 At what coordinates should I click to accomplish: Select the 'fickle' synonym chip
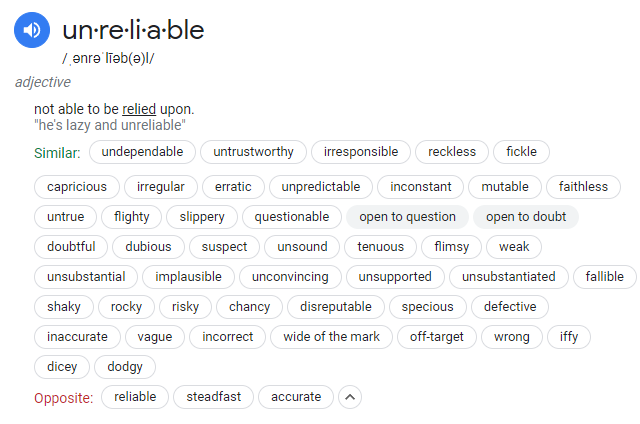pos(521,152)
